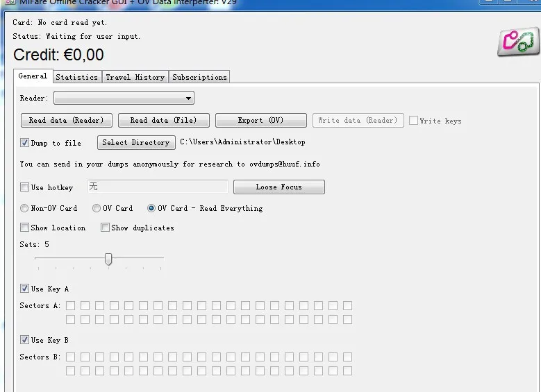The width and height of the screenshot is (541, 392).
Task: Click the Sets: 5 label
Action: 34,244
